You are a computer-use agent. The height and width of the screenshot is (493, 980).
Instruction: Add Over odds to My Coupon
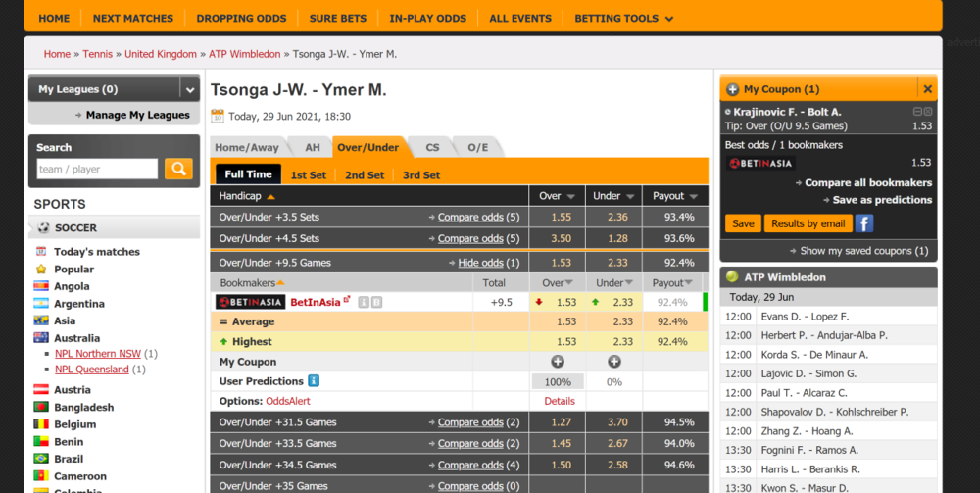pyautogui.click(x=558, y=362)
